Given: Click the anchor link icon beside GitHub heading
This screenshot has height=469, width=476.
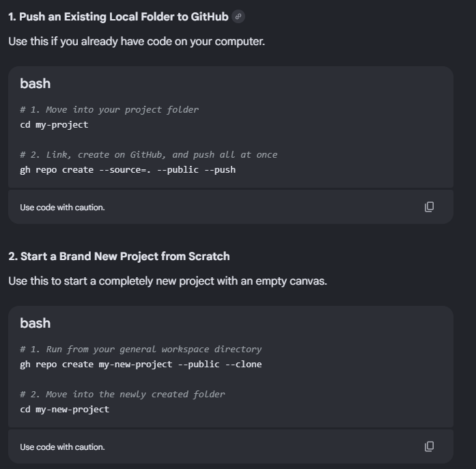Looking at the screenshot, I should [238, 16].
